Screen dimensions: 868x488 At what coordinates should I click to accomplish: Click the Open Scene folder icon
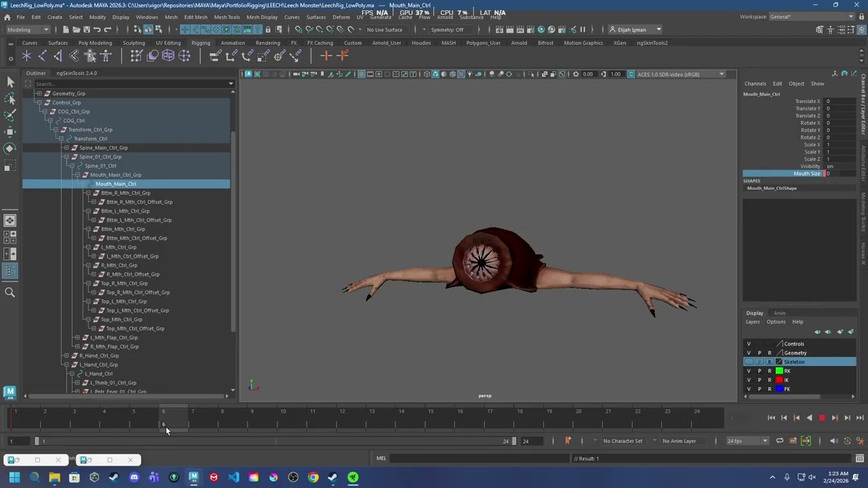76,30
